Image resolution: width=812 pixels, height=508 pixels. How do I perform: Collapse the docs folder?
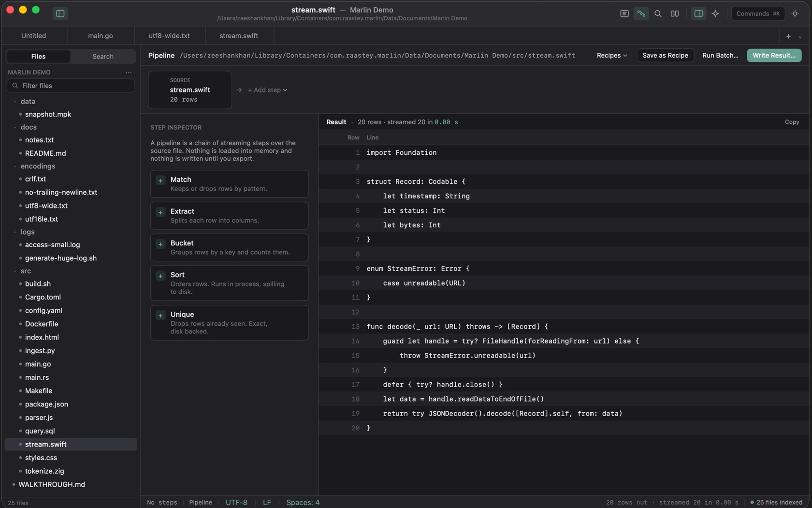tap(15, 127)
